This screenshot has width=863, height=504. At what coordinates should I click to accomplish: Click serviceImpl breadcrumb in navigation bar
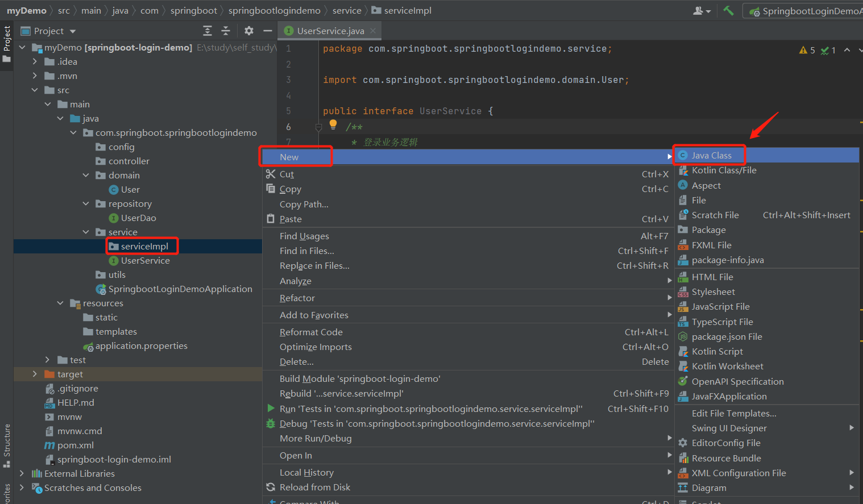pos(401,10)
